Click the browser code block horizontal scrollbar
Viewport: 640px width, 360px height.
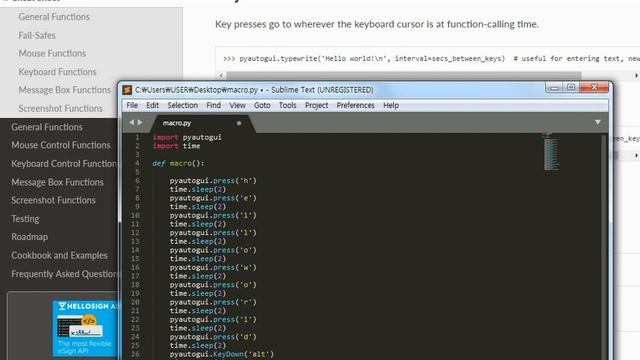point(404,76)
